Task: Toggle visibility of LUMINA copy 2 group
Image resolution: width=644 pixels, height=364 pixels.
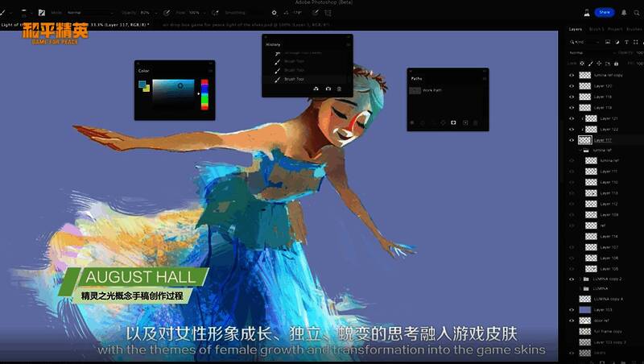Action: tap(572, 279)
